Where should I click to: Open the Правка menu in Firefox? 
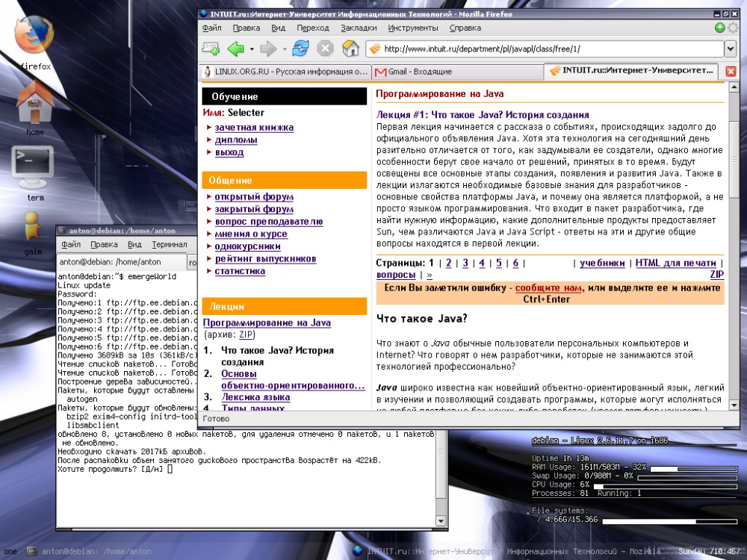click(246, 28)
